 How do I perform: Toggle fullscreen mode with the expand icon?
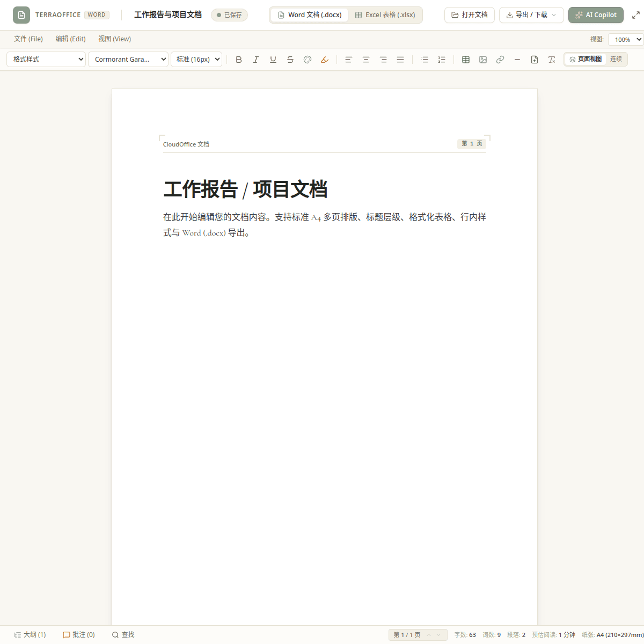(x=636, y=15)
